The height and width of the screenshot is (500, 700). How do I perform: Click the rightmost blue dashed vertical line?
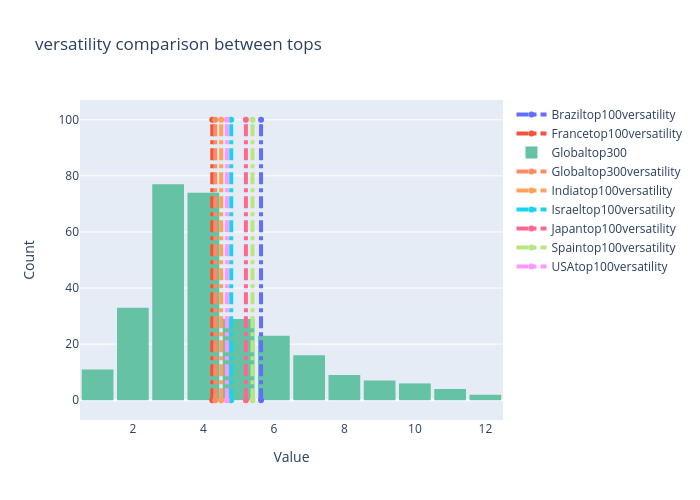[x=261, y=260]
